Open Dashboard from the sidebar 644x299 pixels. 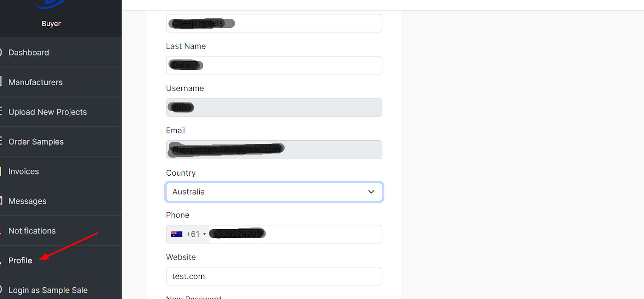(x=29, y=53)
